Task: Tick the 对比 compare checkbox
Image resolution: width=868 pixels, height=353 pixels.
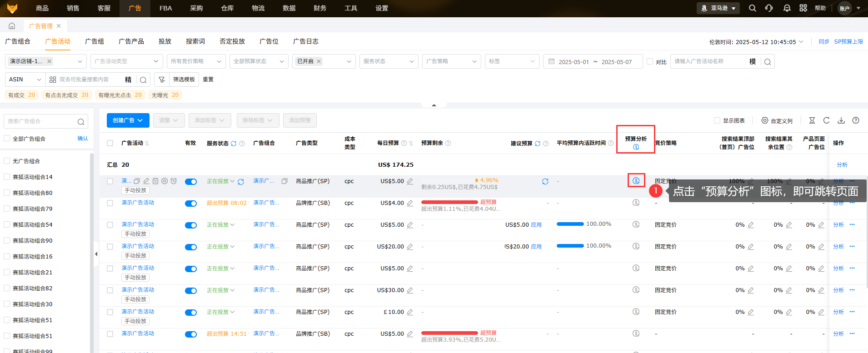Action: click(650, 61)
